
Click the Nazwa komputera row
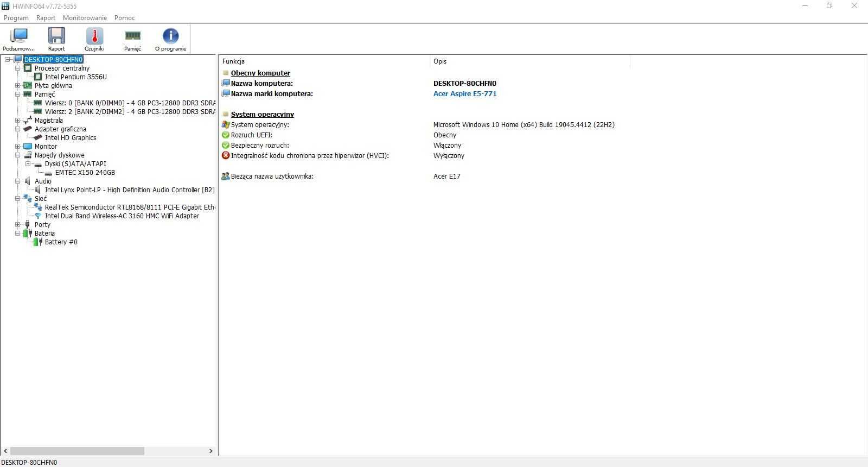coord(359,84)
